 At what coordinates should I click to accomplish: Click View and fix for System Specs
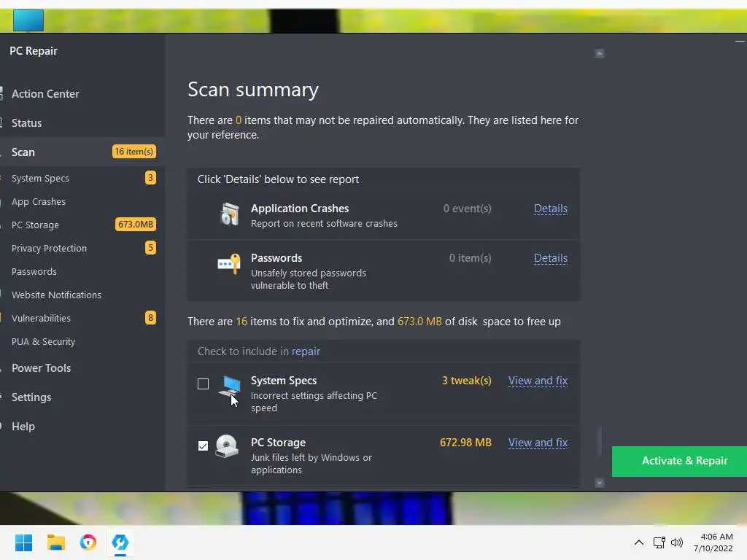point(538,381)
